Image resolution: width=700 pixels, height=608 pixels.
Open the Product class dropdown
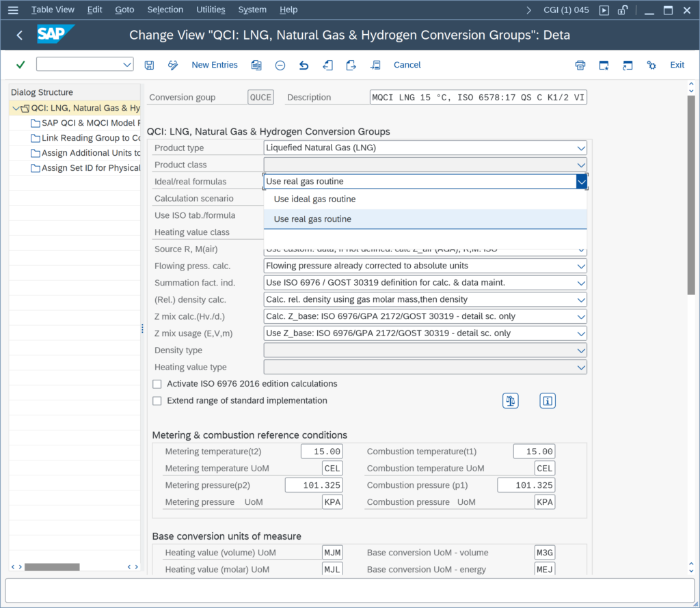(581, 165)
